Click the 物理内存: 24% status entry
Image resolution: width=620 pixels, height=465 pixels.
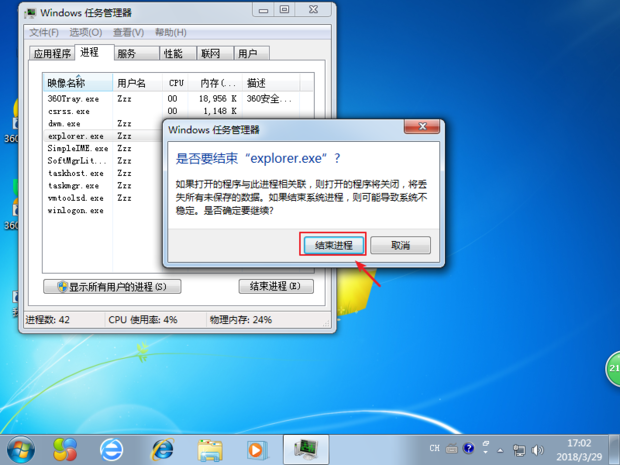(241, 319)
